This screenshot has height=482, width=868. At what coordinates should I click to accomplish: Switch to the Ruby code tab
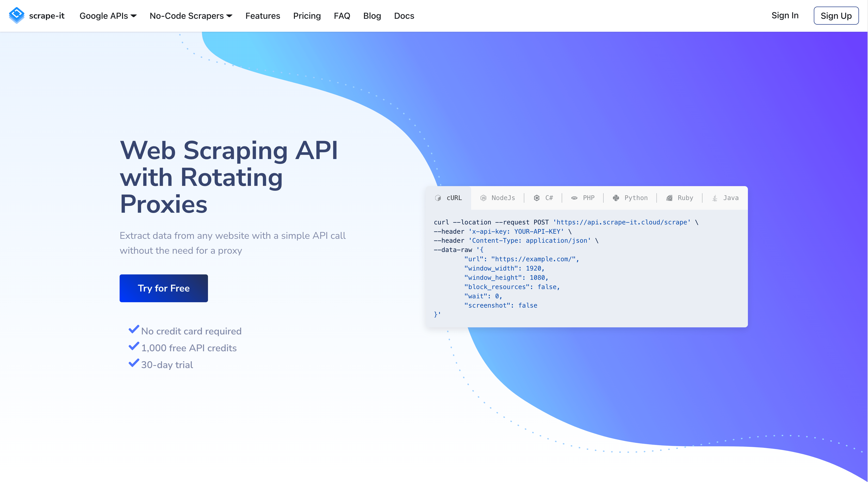tap(680, 198)
